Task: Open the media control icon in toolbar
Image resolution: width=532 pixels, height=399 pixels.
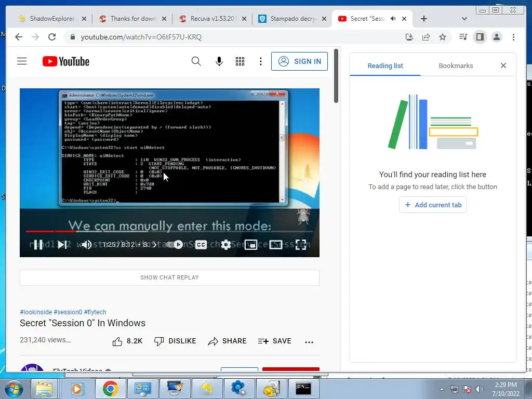Action: tap(463, 37)
